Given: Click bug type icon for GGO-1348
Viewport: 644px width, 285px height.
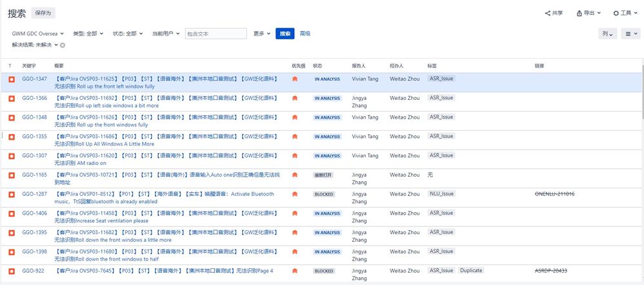Looking at the screenshot, I should point(12,117).
